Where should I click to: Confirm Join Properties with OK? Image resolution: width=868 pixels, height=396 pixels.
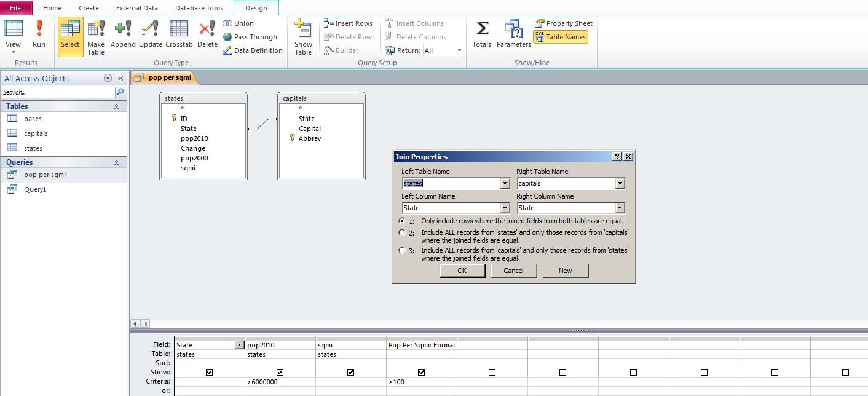pyautogui.click(x=462, y=271)
